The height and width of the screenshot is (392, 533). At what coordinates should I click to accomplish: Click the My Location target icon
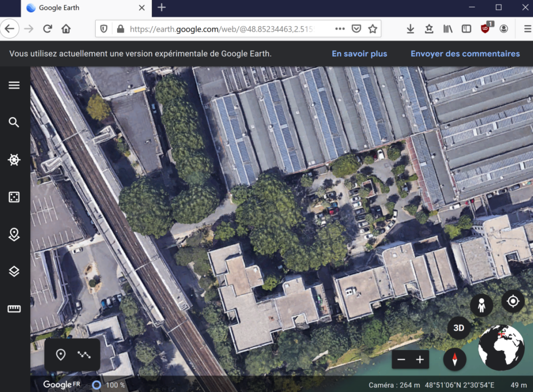tap(513, 301)
